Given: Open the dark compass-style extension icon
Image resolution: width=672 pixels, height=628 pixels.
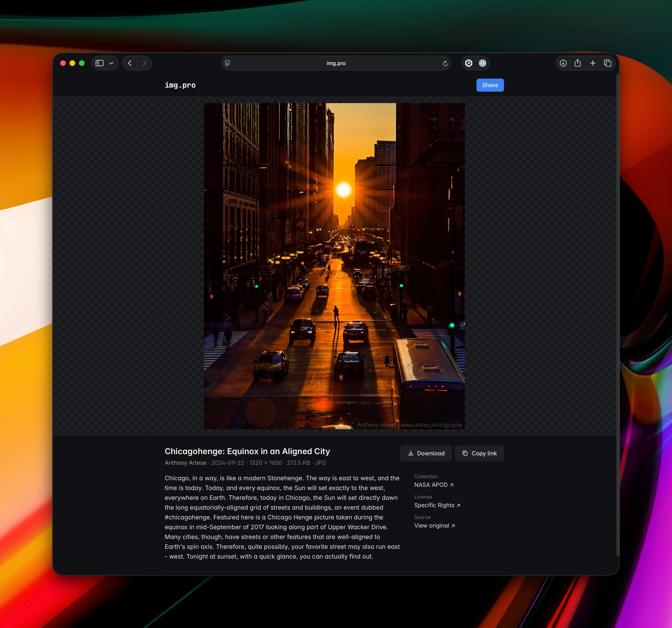Looking at the screenshot, I should pyautogui.click(x=469, y=63).
